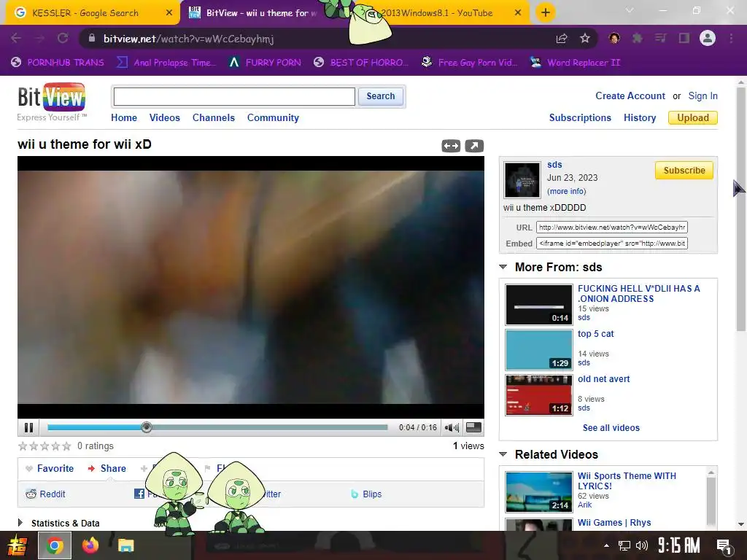Open 'old net avert' video link
Screen dimensions: 747x560
tap(603, 379)
